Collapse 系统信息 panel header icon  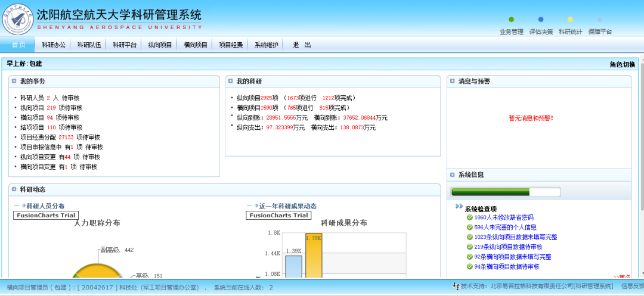tap(453, 175)
